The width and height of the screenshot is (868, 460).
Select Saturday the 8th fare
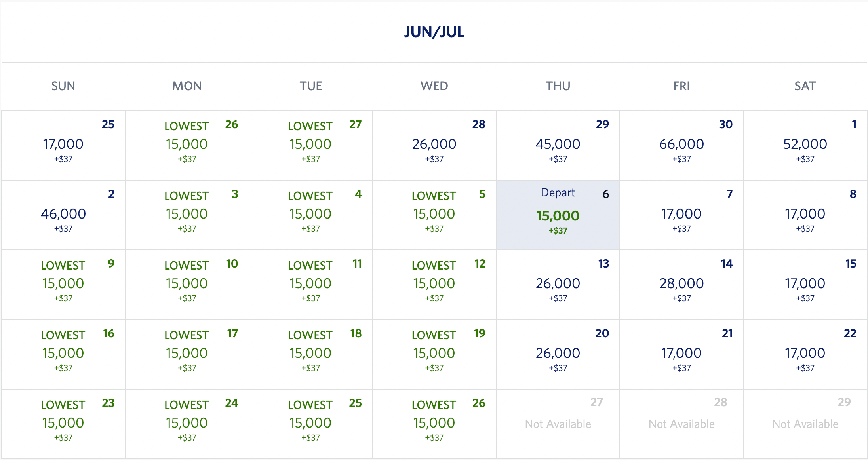[805, 215]
